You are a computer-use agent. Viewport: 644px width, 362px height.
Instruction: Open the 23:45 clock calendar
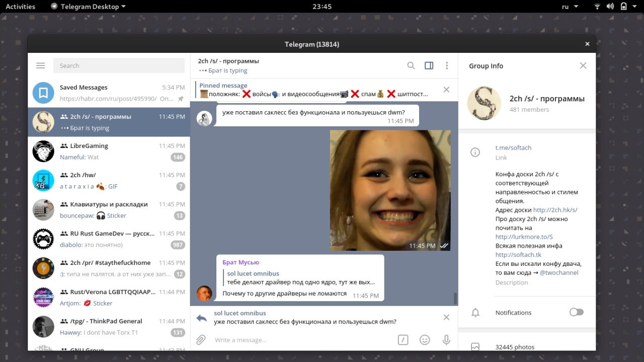tap(322, 7)
